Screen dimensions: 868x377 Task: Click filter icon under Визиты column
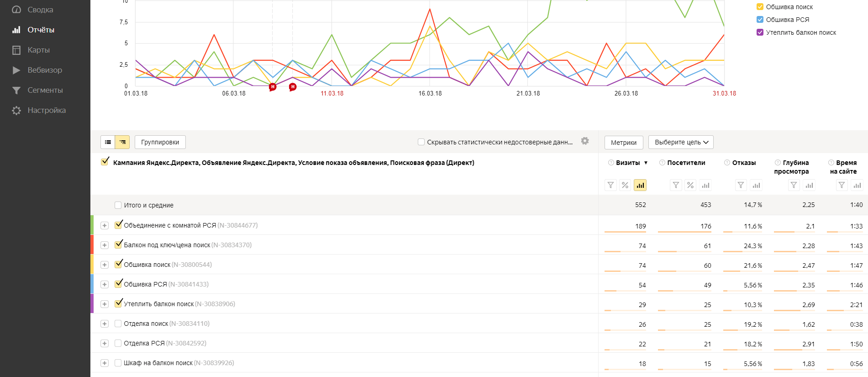coord(610,185)
